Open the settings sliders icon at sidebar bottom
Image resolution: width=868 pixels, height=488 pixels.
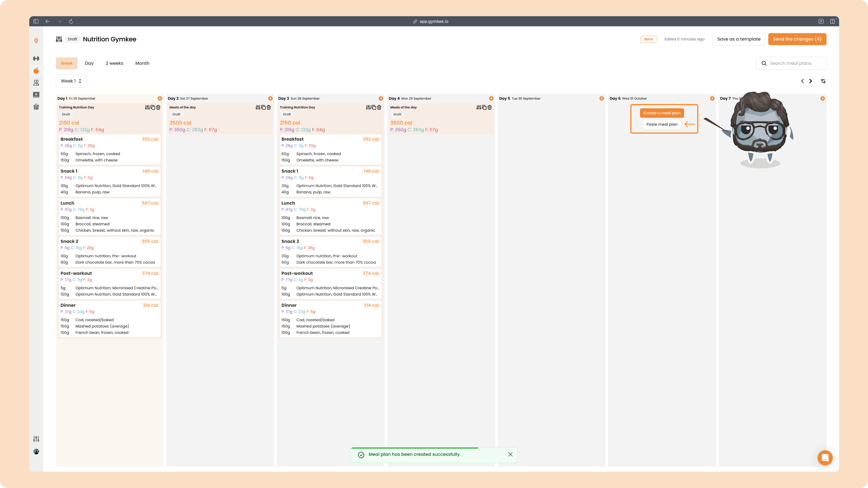36,439
